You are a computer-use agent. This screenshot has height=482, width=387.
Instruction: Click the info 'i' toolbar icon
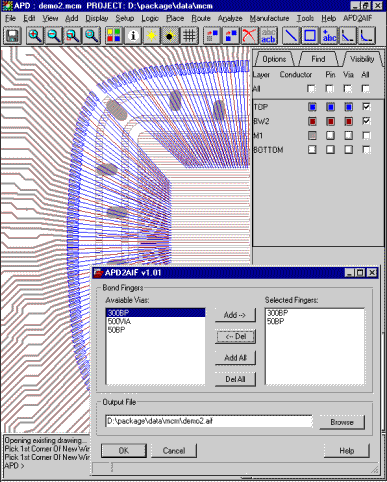pos(133,35)
